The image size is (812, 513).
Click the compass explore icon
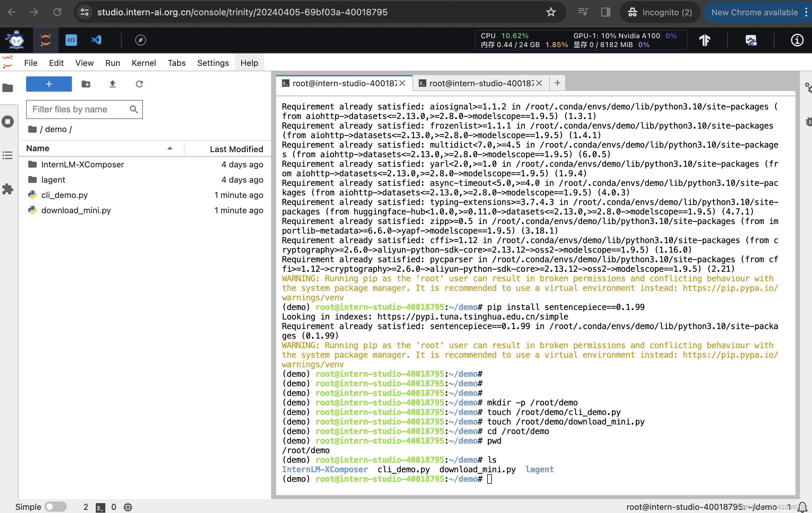tap(140, 40)
